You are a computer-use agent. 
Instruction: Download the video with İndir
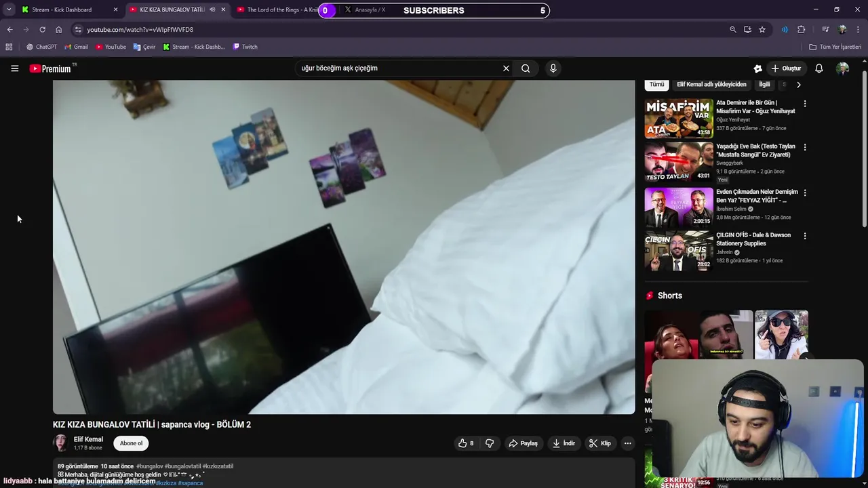(x=564, y=443)
